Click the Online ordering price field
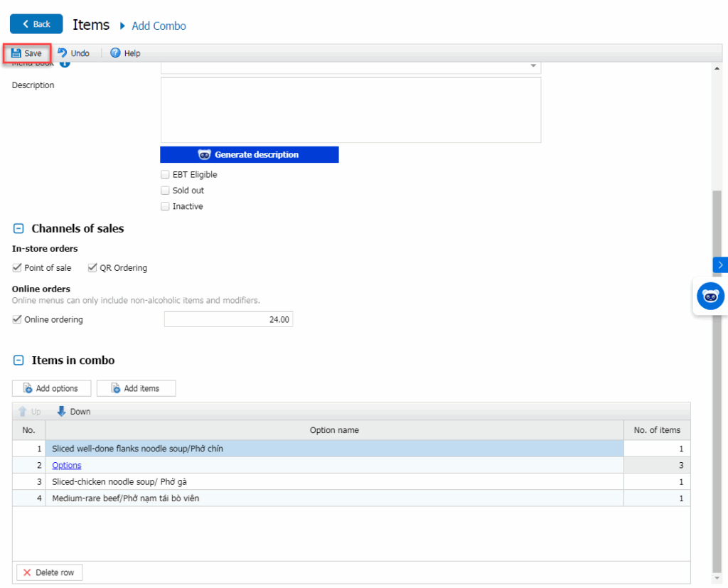Image resolution: width=728 pixels, height=588 pixels. 228,320
